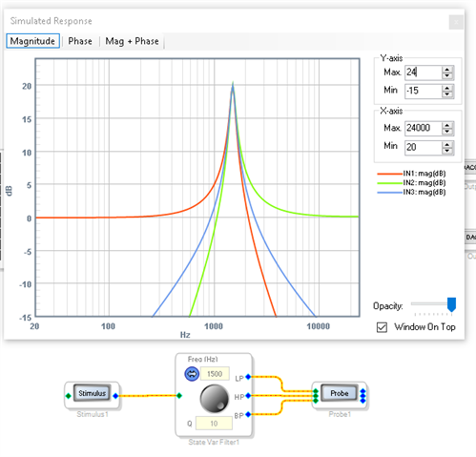Click the Q value field showing 10
476x457 pixels.
pos(214,424)
